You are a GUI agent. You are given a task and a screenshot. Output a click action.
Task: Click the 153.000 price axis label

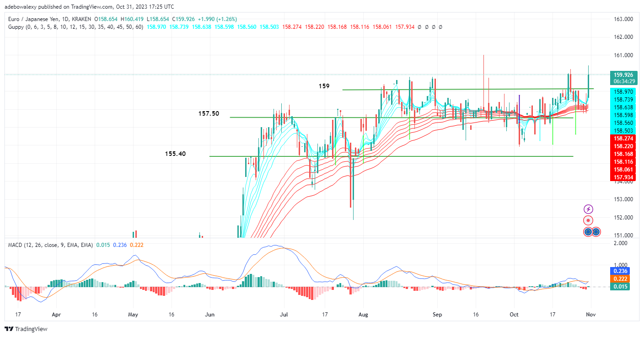[623, 199]
